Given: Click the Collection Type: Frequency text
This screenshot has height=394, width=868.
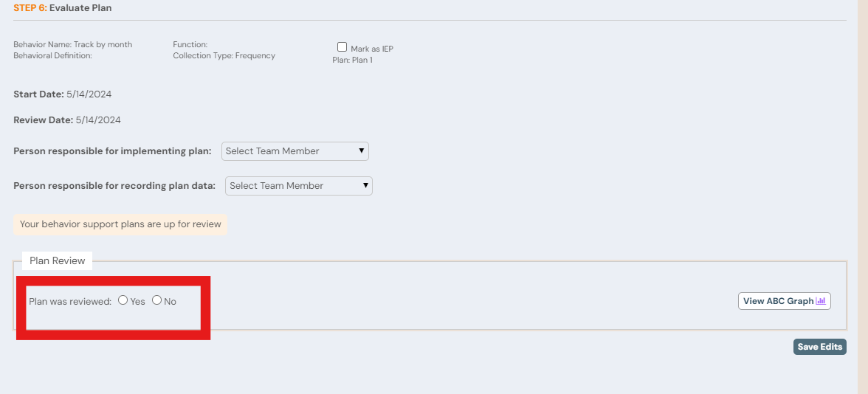Looking at the screenshot, I should point(224,55).
